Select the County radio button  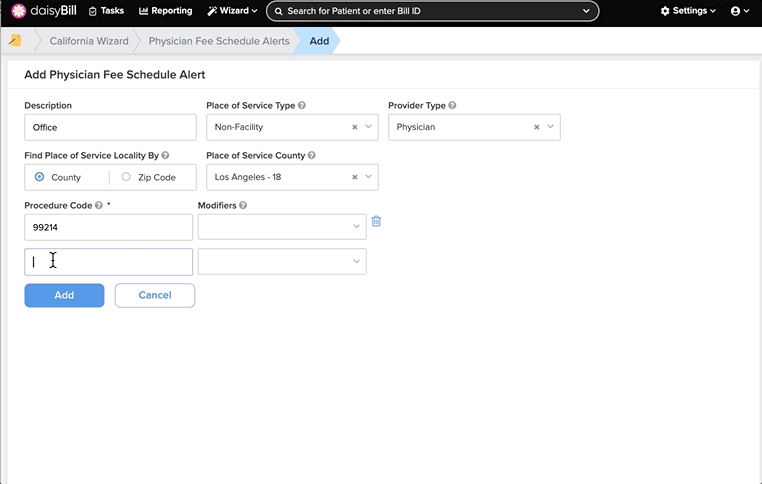point(39,177)
